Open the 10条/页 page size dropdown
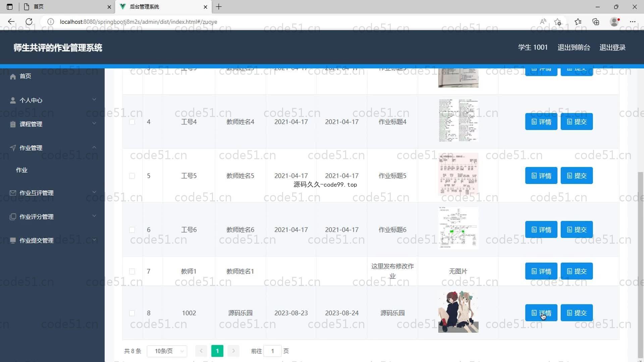 tap(167, 351)
